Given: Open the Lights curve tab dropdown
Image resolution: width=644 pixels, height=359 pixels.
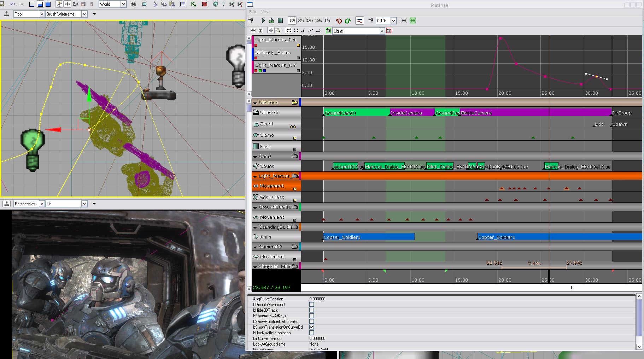Looking at the screenshot, I should [x=382, y=31].
